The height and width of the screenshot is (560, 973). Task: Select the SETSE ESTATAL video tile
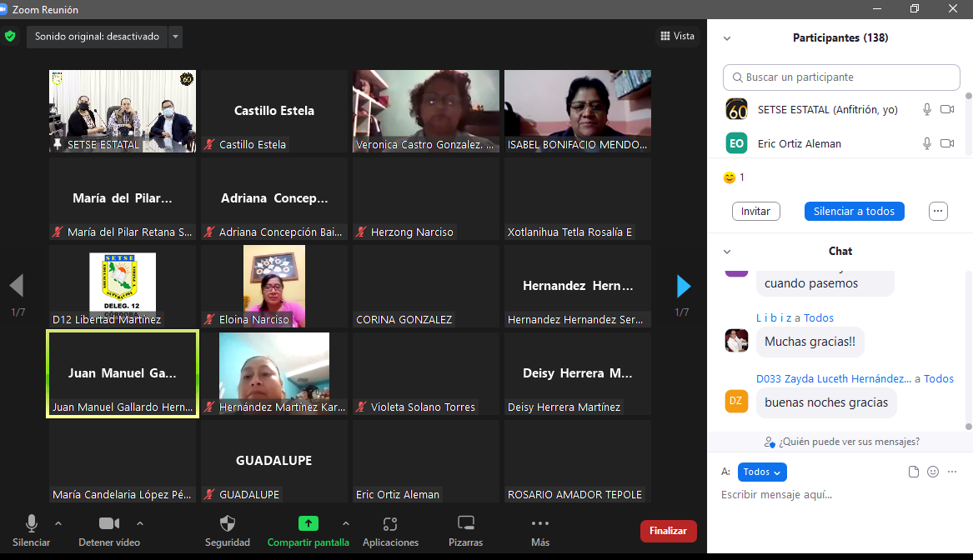pyautogui.click(x=123, y=111)
